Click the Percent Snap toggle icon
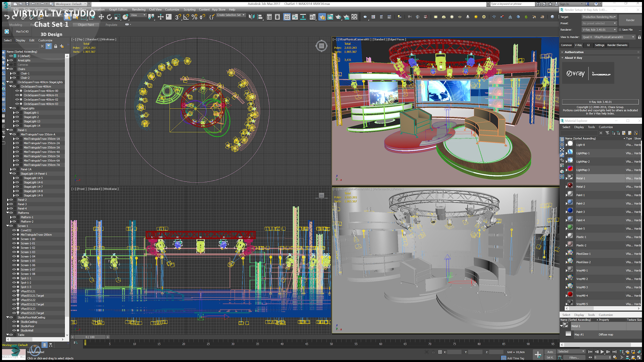This screenshot has width=644, height=362. [x=194, y=17]
